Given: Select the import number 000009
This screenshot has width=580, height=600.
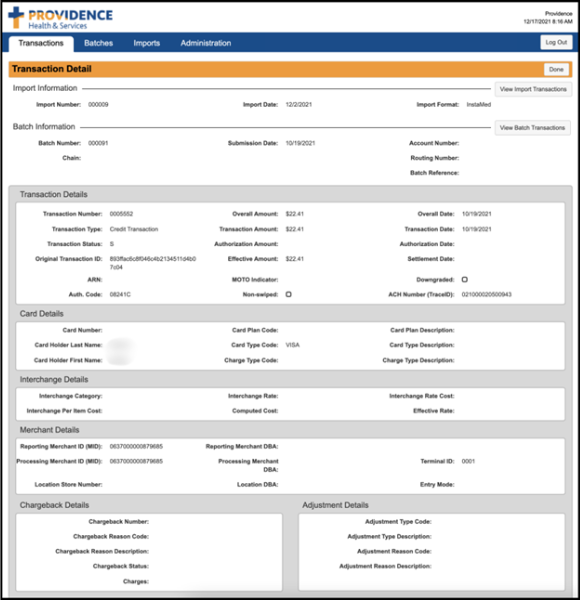Looking at the screenshot, I should [98, 104].
